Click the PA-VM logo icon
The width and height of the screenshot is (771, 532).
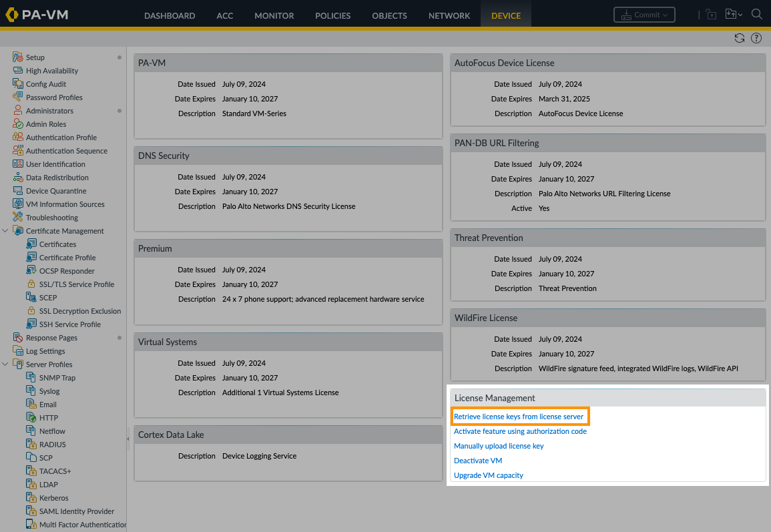point(11,15)
